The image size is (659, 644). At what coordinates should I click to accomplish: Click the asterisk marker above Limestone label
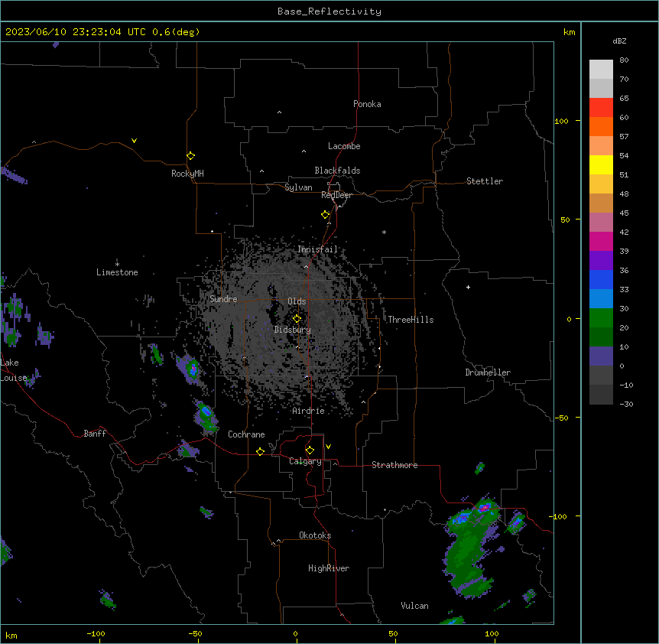(117, 264)
